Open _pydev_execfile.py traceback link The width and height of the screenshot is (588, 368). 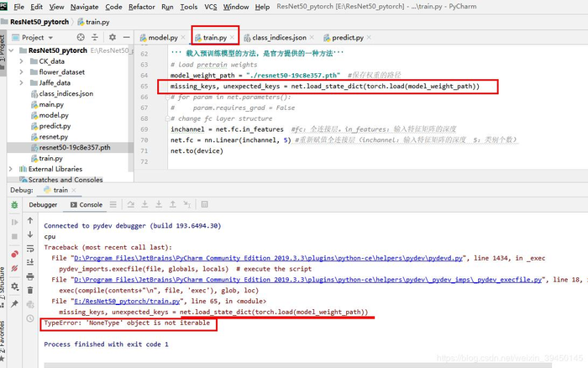[x=308, y=280]
